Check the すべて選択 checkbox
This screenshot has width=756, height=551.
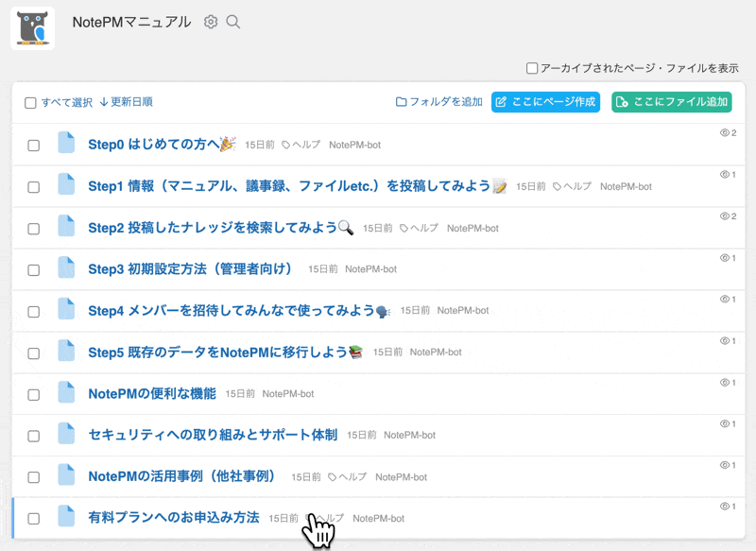tap(30, 103)
